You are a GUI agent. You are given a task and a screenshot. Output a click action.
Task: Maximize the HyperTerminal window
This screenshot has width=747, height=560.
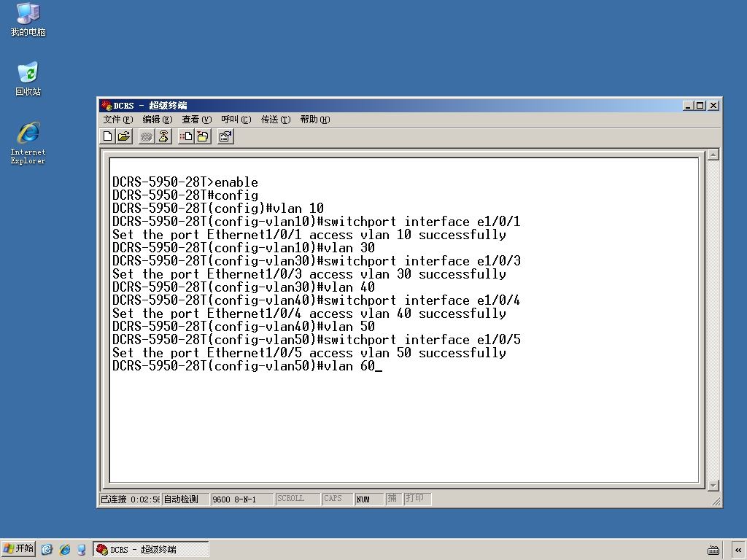[x=700, y=106]
